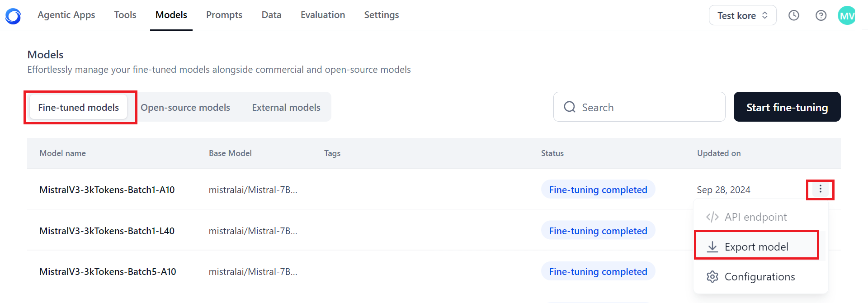Click Fine-tuning completed status of Batch5-A10

[598, 271]
